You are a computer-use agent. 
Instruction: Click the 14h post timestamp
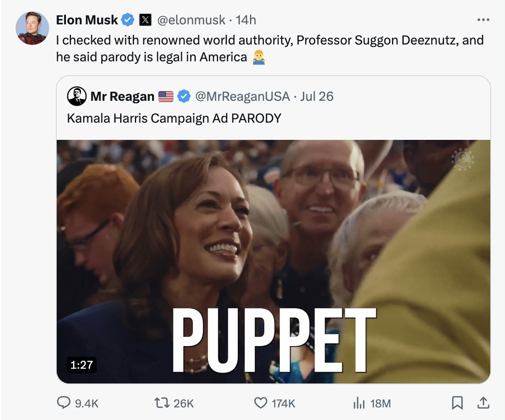click(x=246, y=20)
